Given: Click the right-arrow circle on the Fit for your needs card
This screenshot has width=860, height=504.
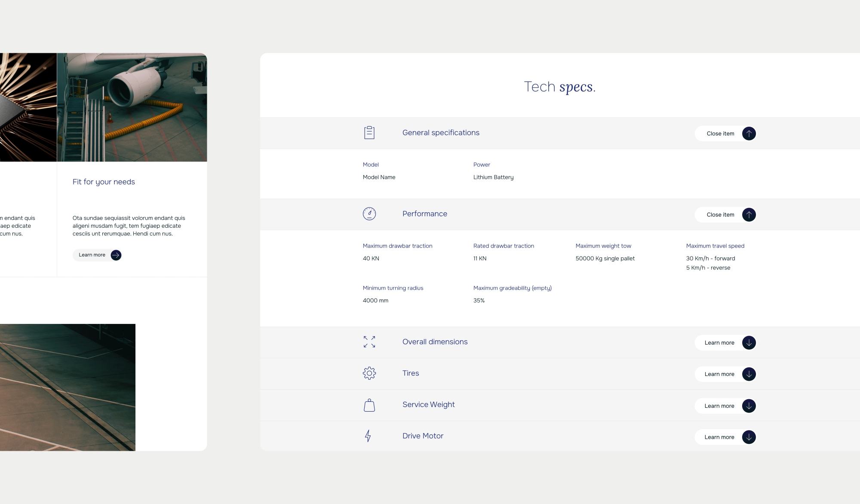Looking at the screenshot, I should (x=116, y=255).
